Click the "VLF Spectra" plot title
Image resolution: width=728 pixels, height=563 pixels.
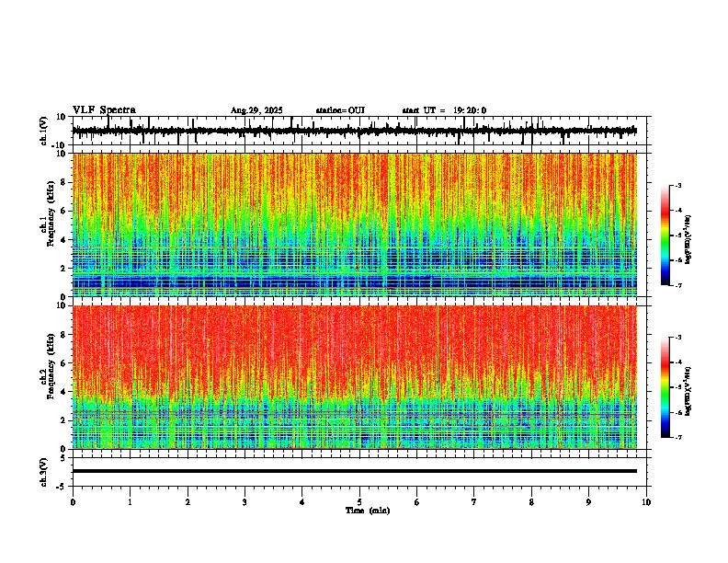point(104,110)
